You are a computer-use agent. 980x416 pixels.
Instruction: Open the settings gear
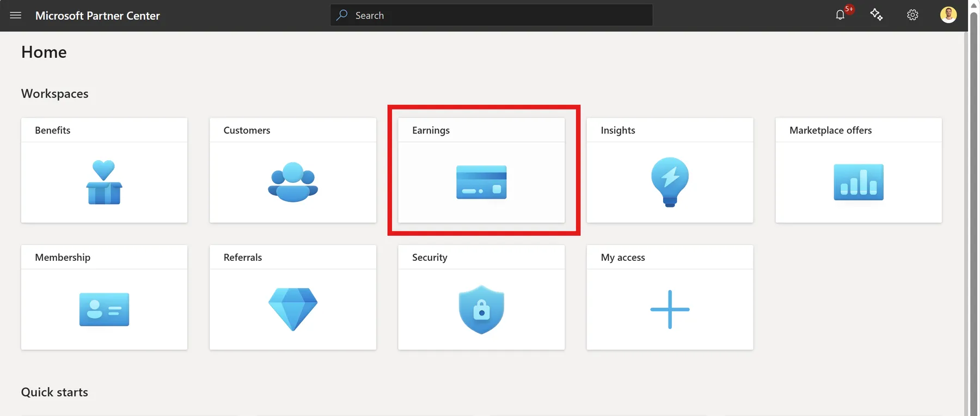(x=912, y=15)
